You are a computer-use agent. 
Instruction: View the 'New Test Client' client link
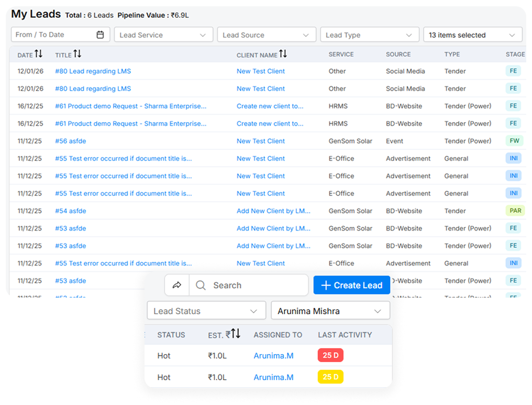260,71
